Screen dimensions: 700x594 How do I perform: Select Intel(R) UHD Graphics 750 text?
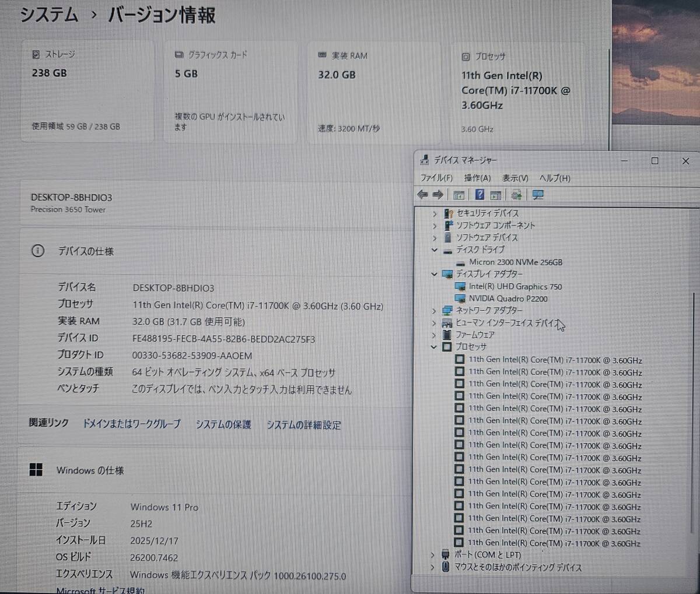[516, 286]
